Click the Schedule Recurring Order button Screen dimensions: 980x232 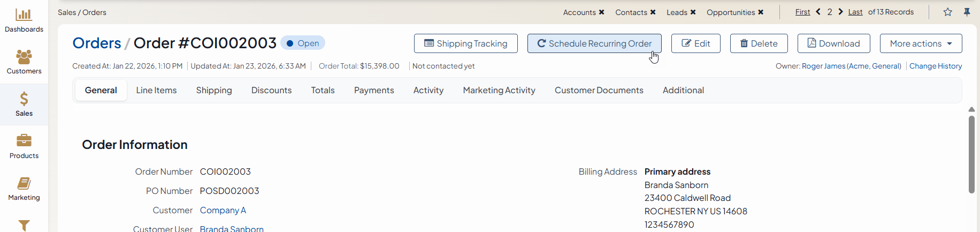click(x=594, y=43)
